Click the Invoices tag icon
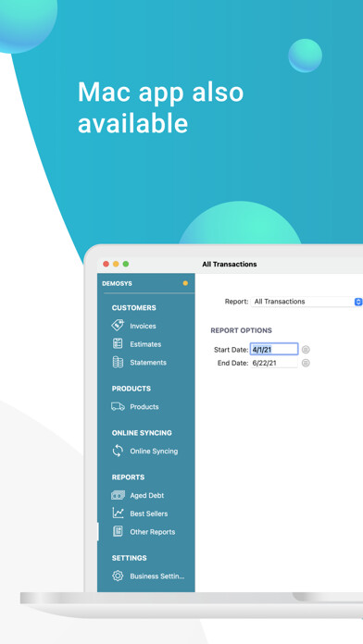 118,326
